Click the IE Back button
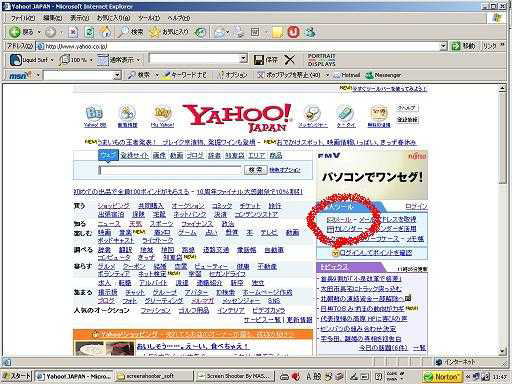The image size is (512, 384). click(21, 32)
